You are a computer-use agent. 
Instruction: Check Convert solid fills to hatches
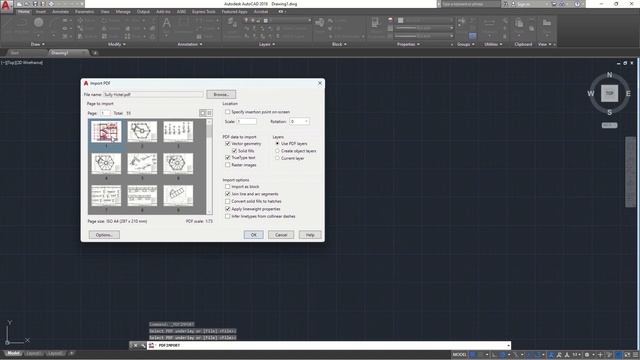coord(228,201)
